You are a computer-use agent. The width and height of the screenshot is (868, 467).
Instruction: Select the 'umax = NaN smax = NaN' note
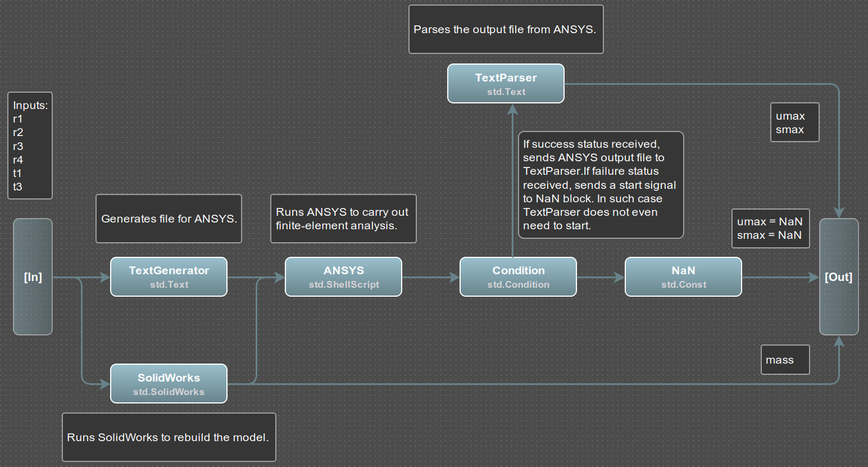pos(770,228)
